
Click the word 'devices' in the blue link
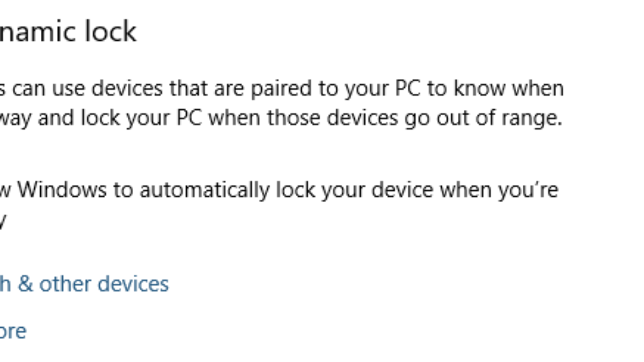[134, 284]
